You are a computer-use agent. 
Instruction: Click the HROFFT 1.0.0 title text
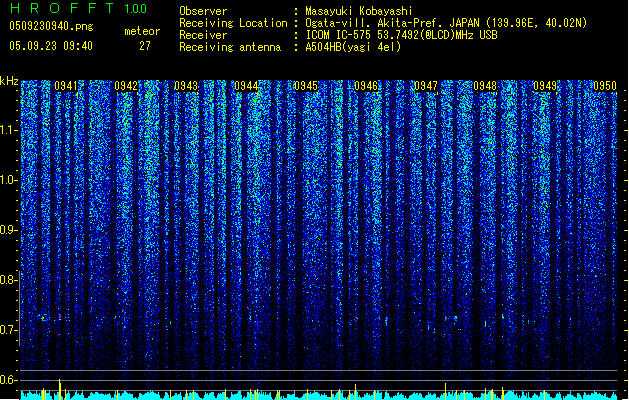point(79,8)
